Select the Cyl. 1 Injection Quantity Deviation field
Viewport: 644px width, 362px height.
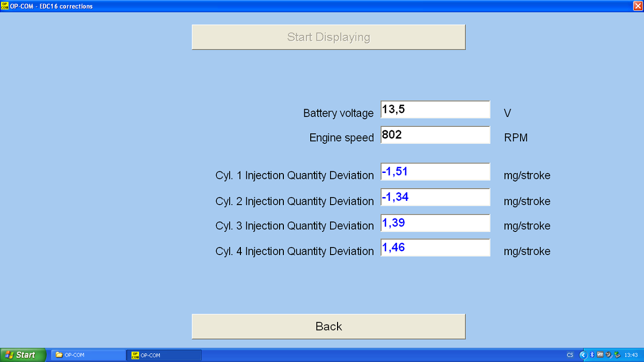[x=435, y=172]
